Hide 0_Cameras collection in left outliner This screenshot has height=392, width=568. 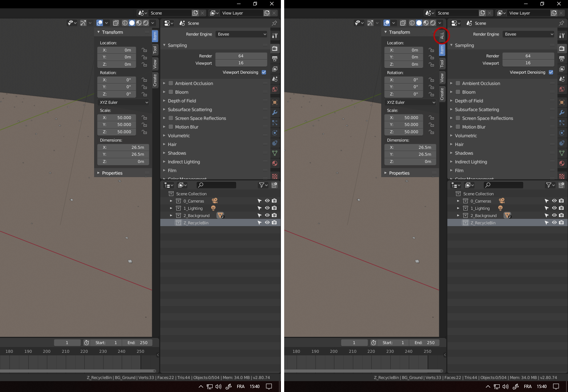[267, 201]
